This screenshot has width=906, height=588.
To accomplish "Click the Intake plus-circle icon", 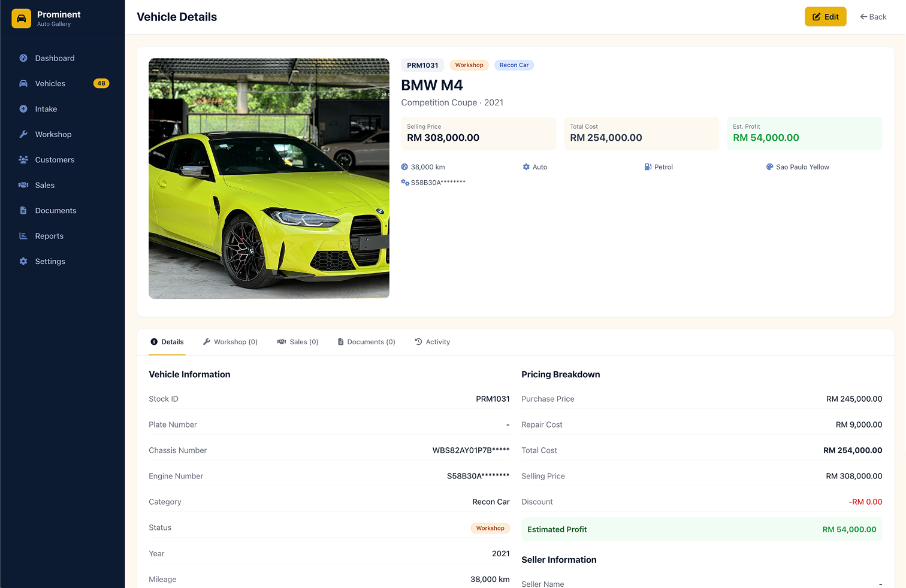I will 23,109.
